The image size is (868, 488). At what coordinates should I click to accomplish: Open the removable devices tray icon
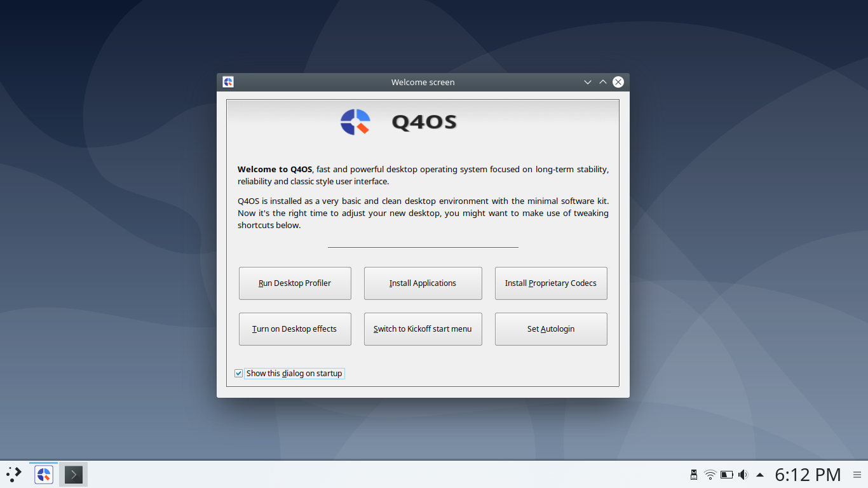click(694, 475)
